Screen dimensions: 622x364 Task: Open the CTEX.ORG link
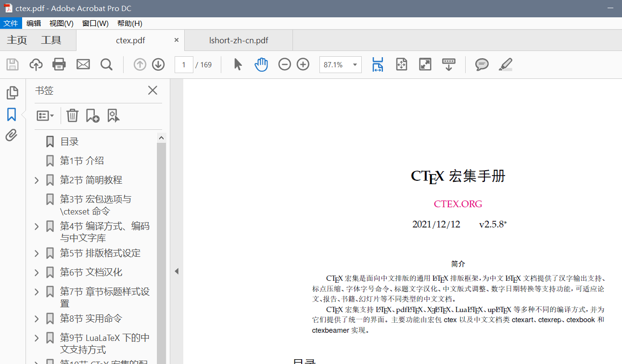[458, 204]
